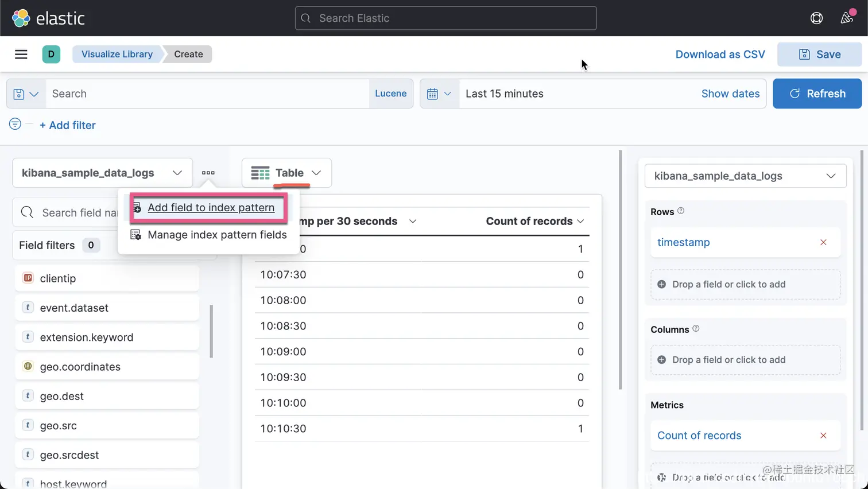The height and width of the screenshot is (489, 868).
Task: Open the newsfeed notifications icon
Action: pos(847,18)
